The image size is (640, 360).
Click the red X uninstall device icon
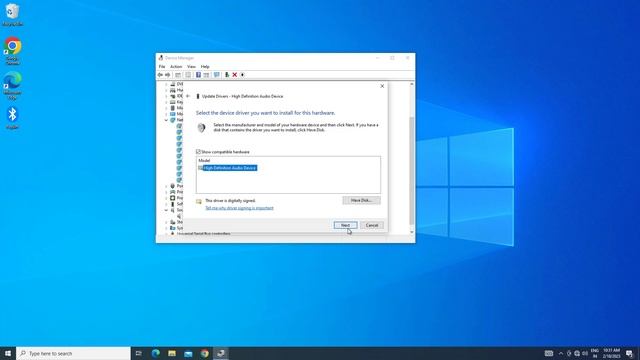pyautogui.click(x=235, y=75)
